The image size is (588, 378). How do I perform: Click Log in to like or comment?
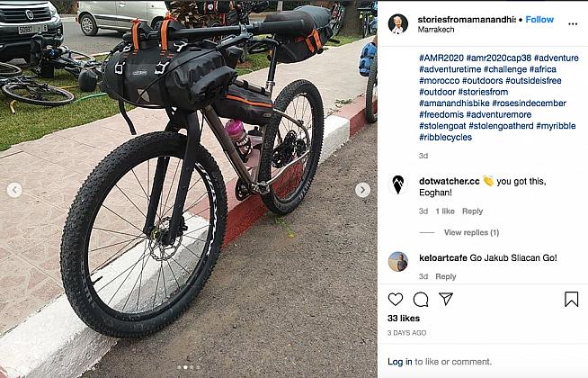(400, 362)
